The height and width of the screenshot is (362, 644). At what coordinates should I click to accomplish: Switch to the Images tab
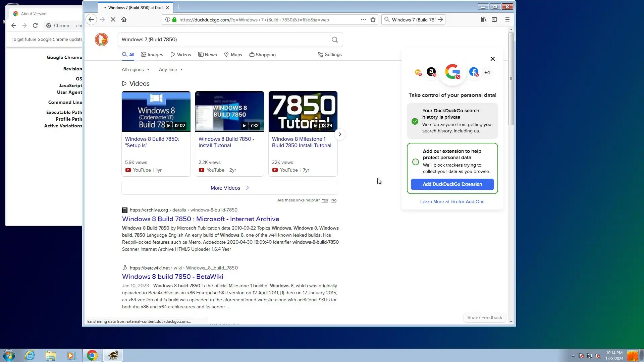(152, 55)
